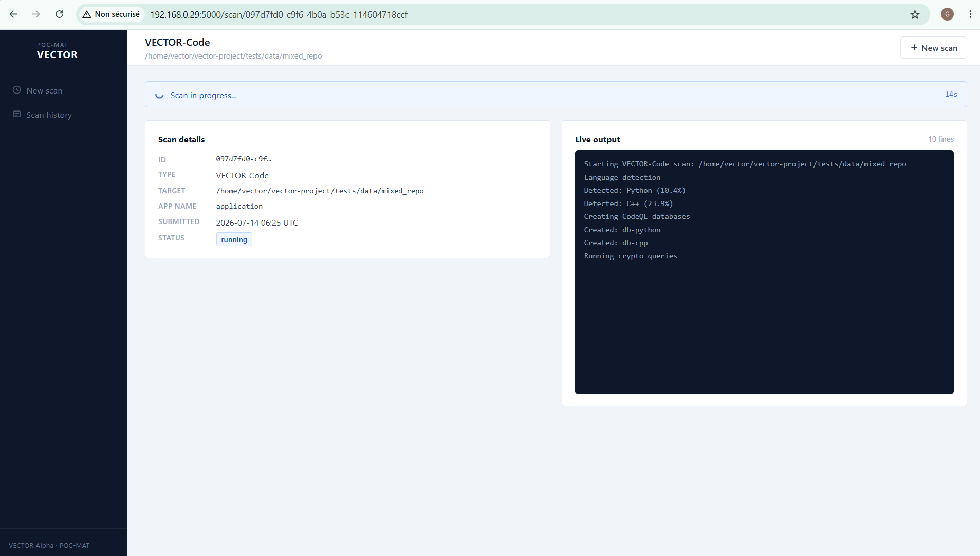Click the Scan in progress... status text

pos(204,96)
